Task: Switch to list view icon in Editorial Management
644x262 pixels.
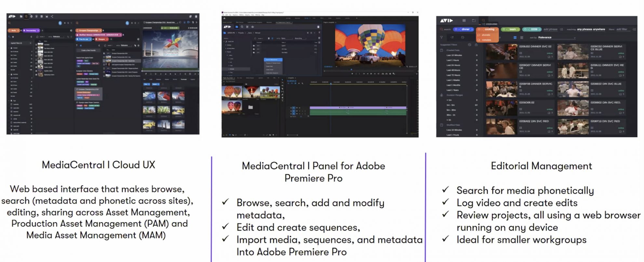Action: 522,37
